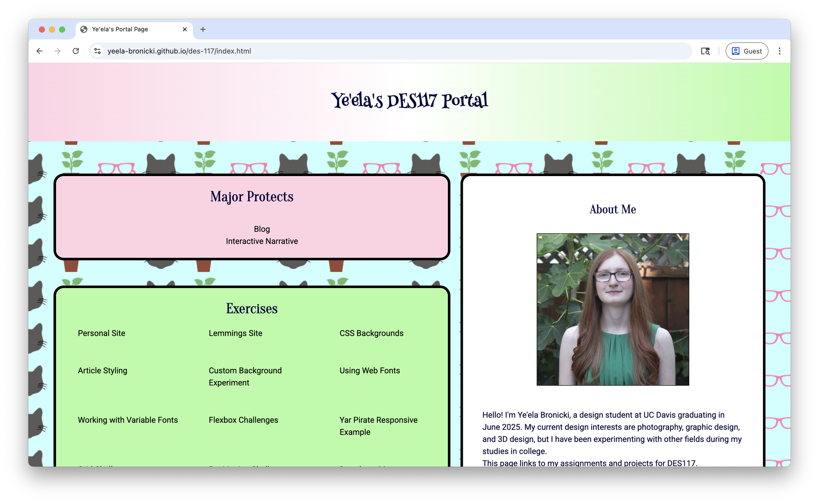Open the site information icon in the address bar

[97, 51]
